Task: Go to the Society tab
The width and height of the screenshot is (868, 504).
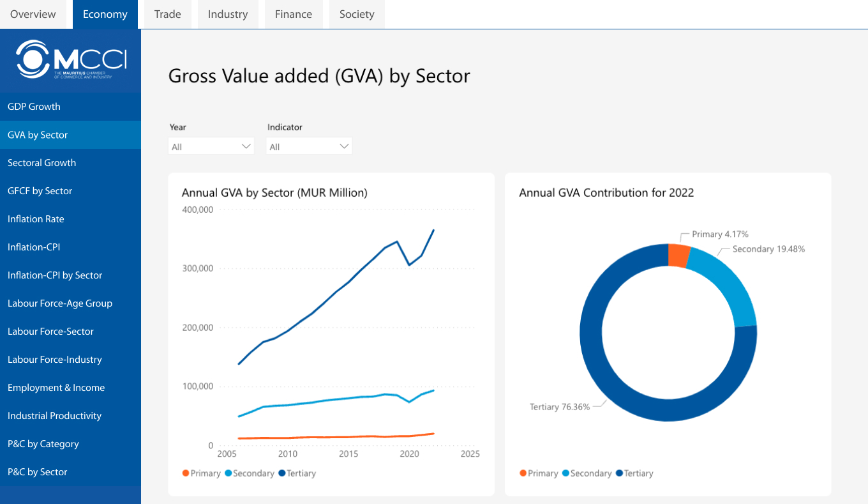Action: pos(357,14)
